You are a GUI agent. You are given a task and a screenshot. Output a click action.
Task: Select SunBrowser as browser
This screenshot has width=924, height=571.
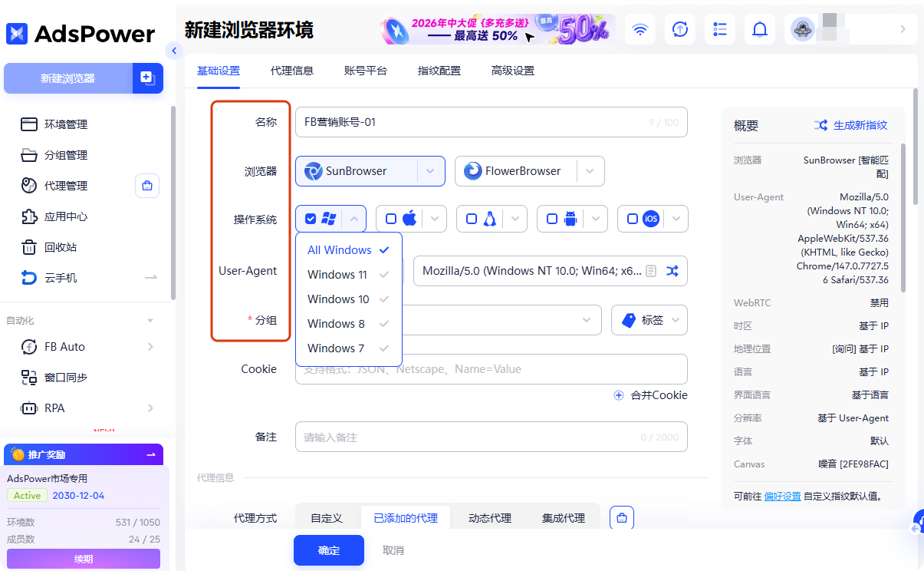click(x=356, y=171)
